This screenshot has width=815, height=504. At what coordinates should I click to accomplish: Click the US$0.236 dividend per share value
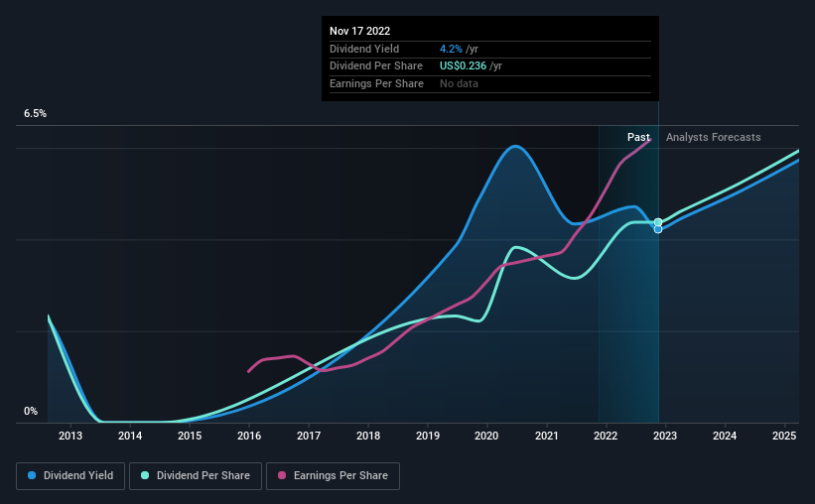(464, 66)
